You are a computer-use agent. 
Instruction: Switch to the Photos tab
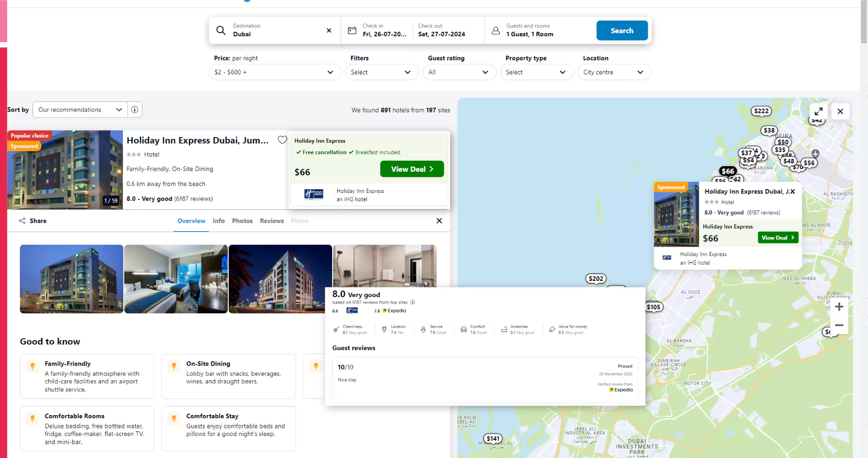pos(242,220)
